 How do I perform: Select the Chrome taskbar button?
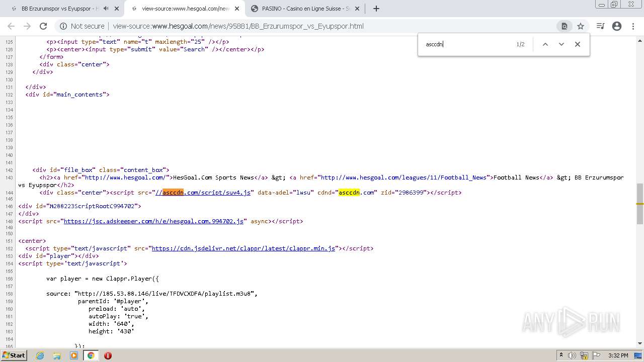tap(91, 355)
